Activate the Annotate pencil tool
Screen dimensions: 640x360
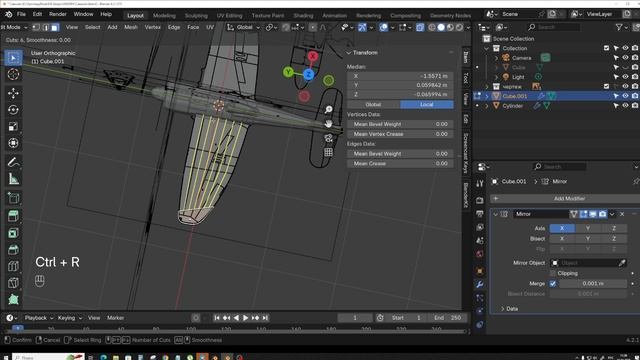(13, 162)
